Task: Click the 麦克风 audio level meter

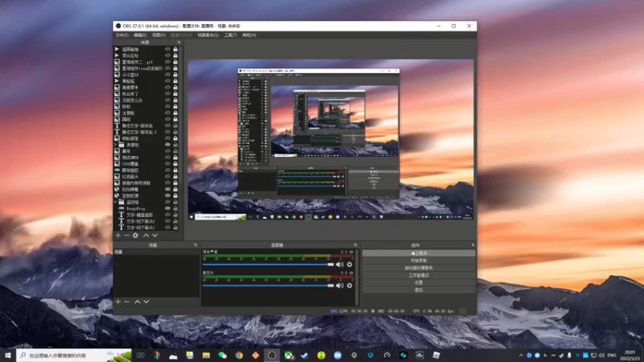Action: coord(278,277)
